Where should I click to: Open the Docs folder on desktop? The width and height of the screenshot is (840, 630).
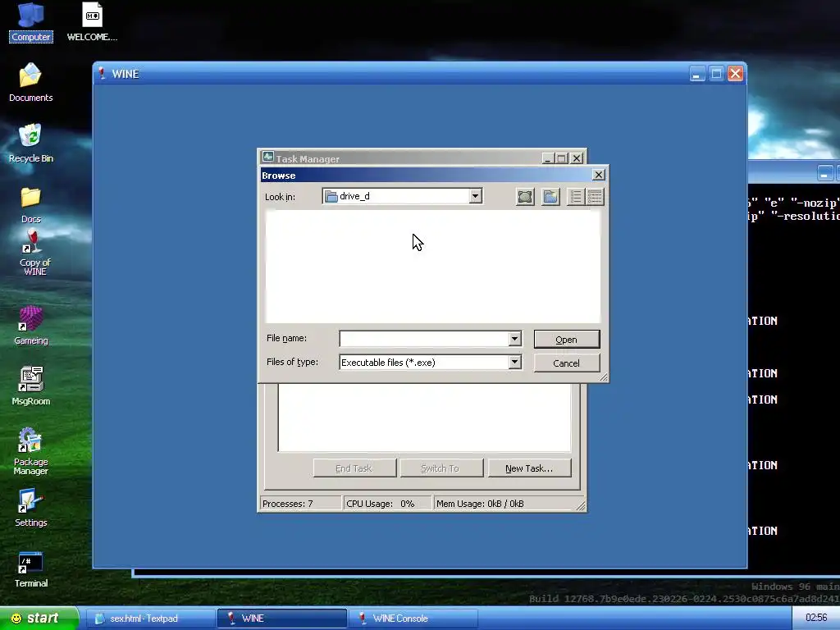click(x=30, y=205)
